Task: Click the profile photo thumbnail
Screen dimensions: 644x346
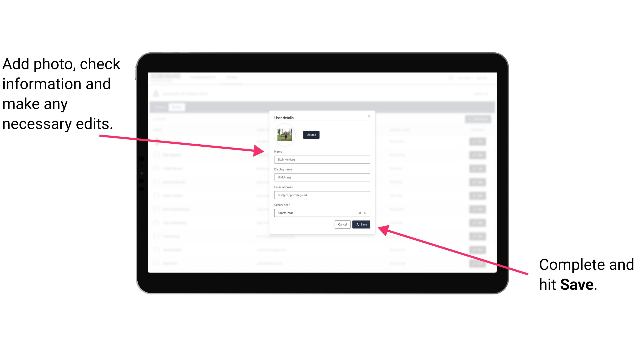Action: pos(285,135)
